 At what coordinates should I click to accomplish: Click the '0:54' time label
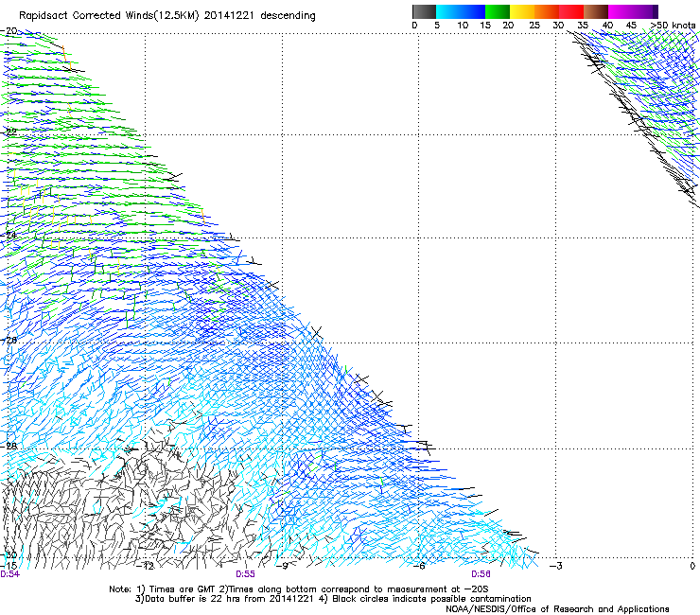click(x=9, y=574)
